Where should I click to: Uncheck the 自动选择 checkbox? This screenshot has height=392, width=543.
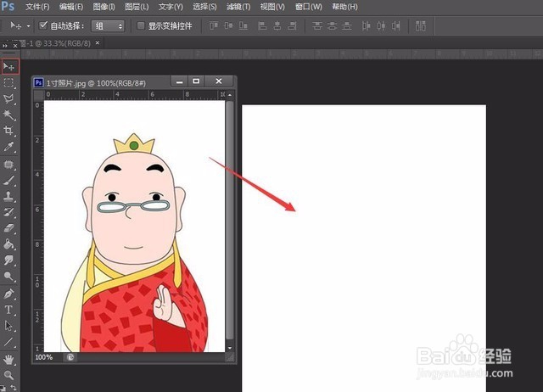click(43, 25)
